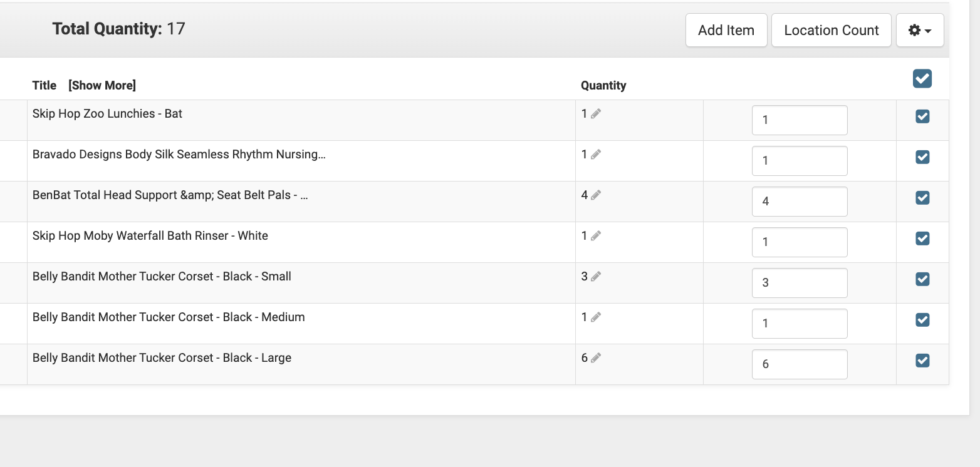The height and width of the screenshot is (467, 980).
Task: Expand titles with Show More link
Action: [102, 85]
